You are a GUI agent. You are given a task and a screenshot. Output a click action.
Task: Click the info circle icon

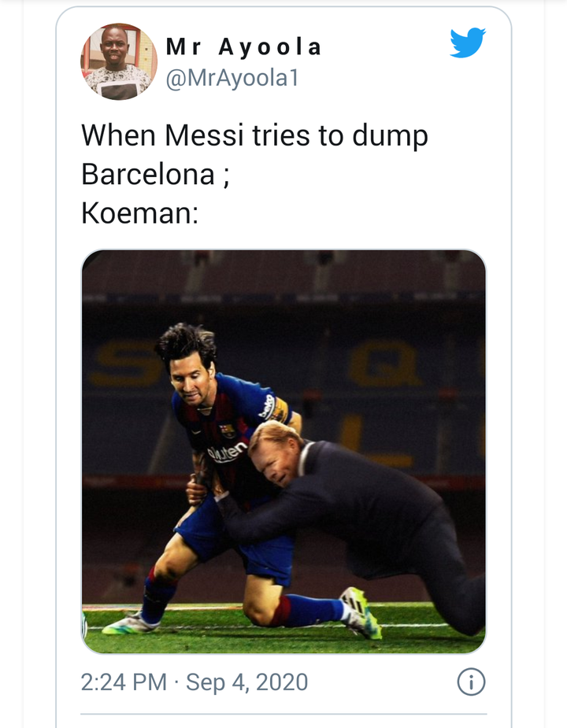tap(471, 682)
